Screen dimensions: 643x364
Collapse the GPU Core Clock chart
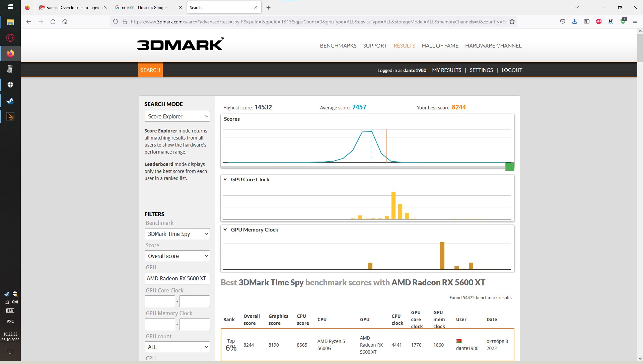225,179
